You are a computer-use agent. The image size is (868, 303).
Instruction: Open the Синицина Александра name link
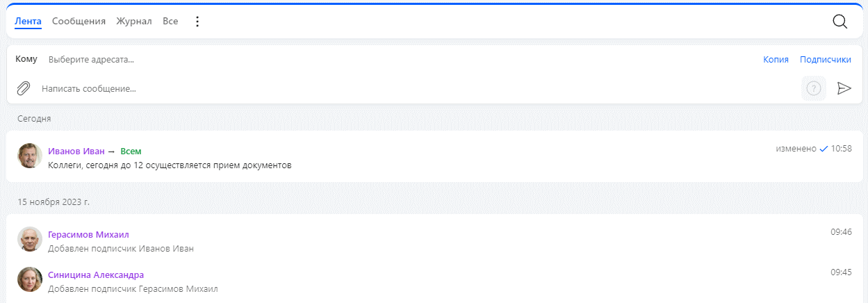point(96,275)
